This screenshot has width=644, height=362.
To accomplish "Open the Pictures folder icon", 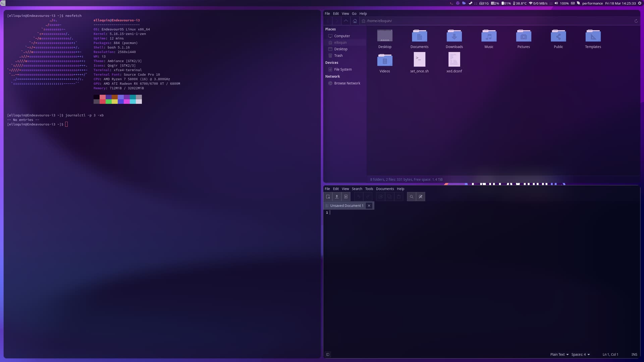I will click(x=524, y=36).
